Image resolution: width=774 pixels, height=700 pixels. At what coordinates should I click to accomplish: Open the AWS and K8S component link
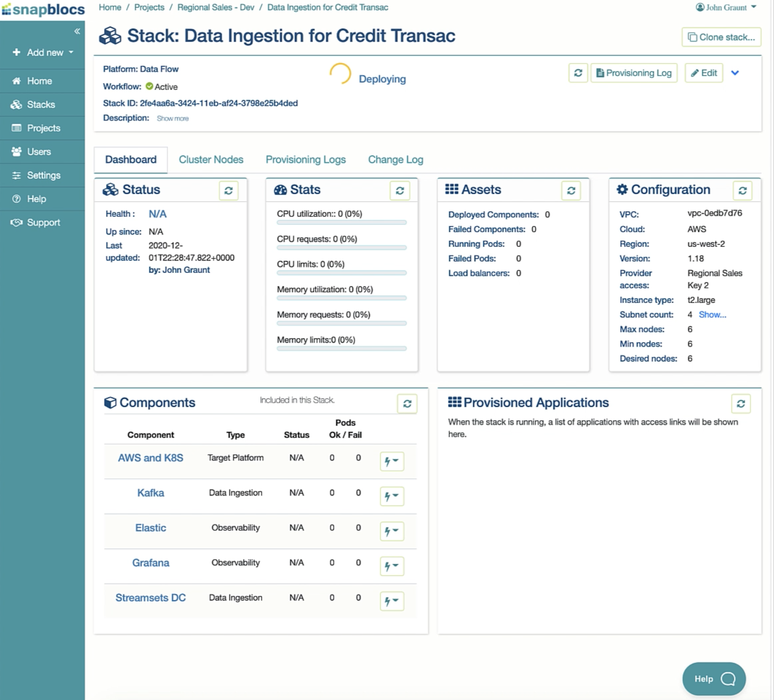151,458
